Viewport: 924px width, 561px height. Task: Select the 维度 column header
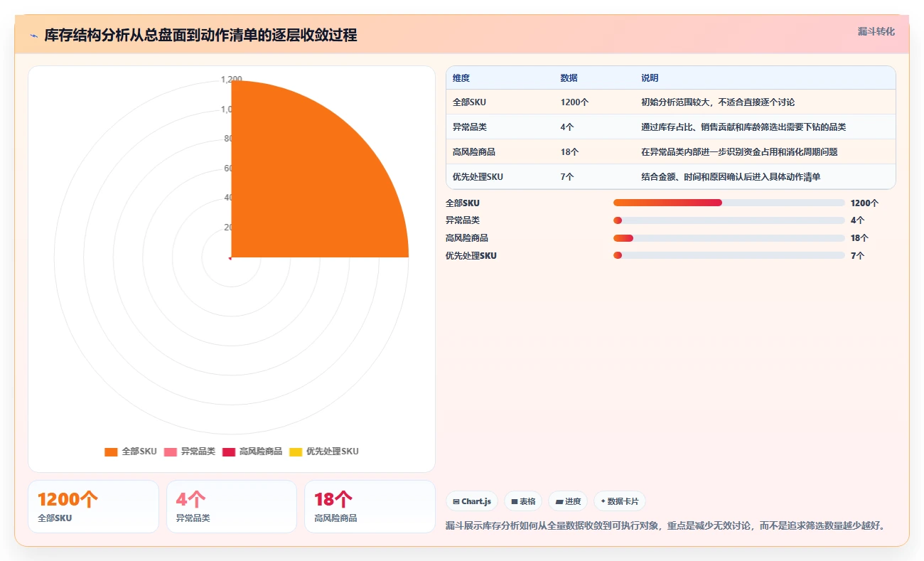(461, 78)
